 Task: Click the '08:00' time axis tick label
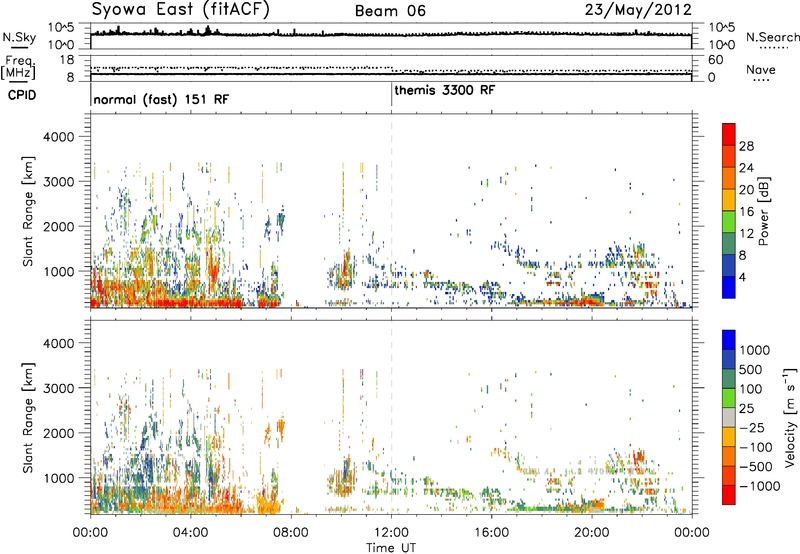[291, 533]
